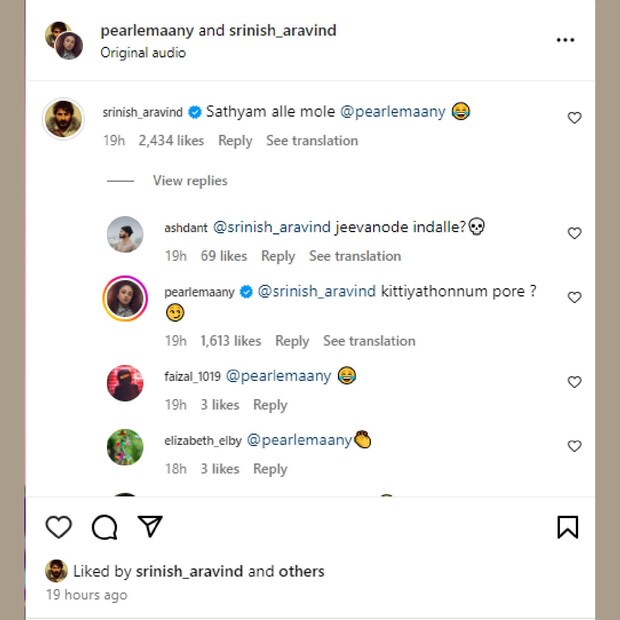Like srinish_aravind's Sathyam alle mole comment
Viewport: 620px width, 620px height.
pos(574,118)
